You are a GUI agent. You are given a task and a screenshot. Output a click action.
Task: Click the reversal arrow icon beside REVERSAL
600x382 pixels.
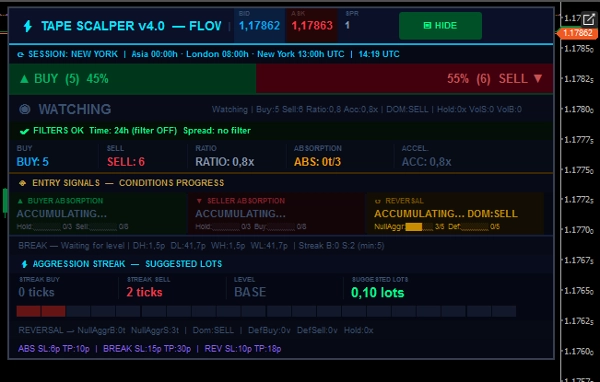click(x=378, y=201)
